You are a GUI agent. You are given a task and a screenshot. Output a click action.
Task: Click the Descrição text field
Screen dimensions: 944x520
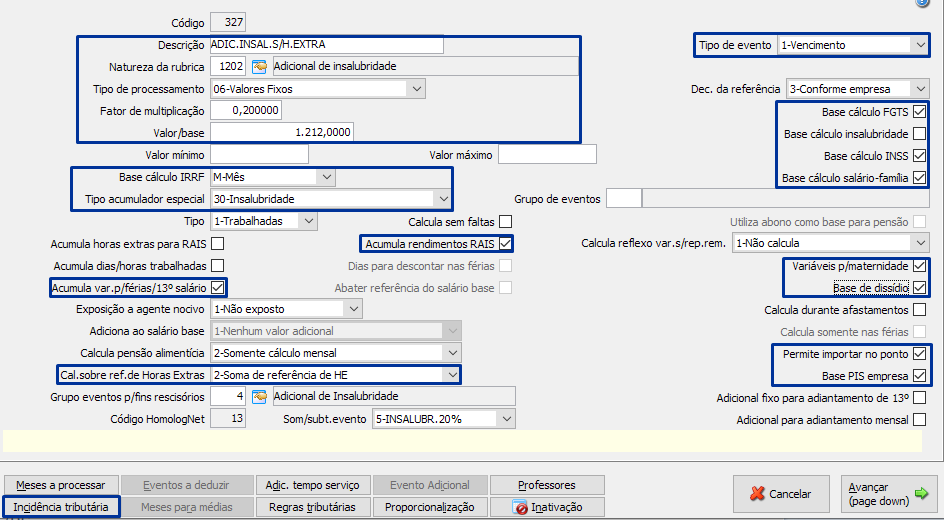coord(326,45)
